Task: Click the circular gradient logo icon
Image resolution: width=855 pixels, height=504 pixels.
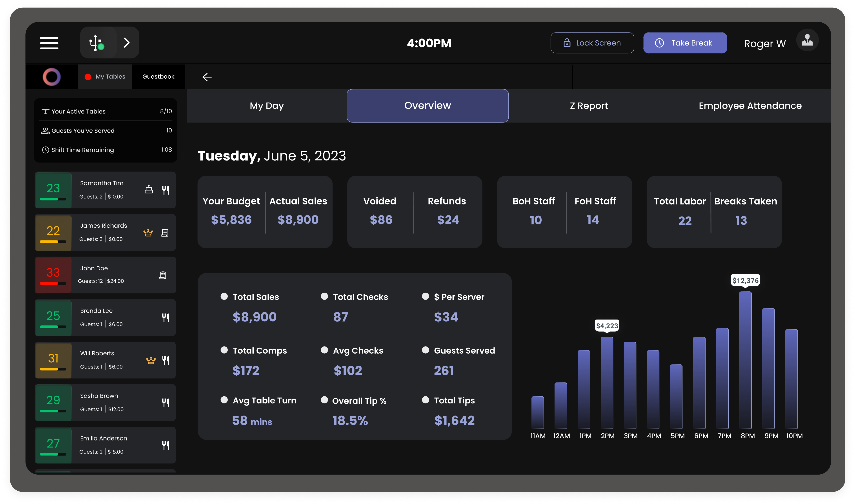Action: [x=52, y=77]
